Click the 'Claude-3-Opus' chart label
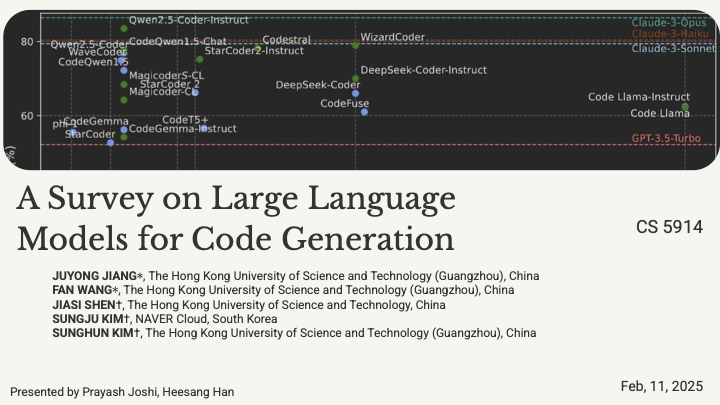 [669, 22]
